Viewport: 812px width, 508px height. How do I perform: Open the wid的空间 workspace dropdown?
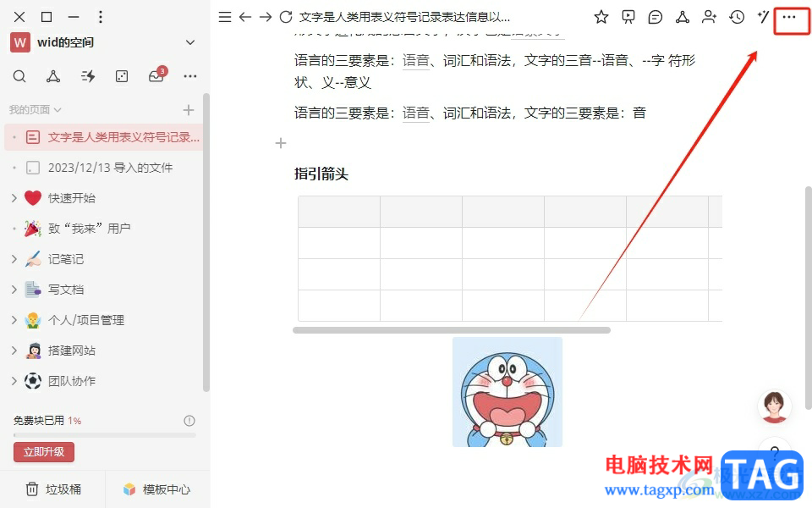pos(190,42)
